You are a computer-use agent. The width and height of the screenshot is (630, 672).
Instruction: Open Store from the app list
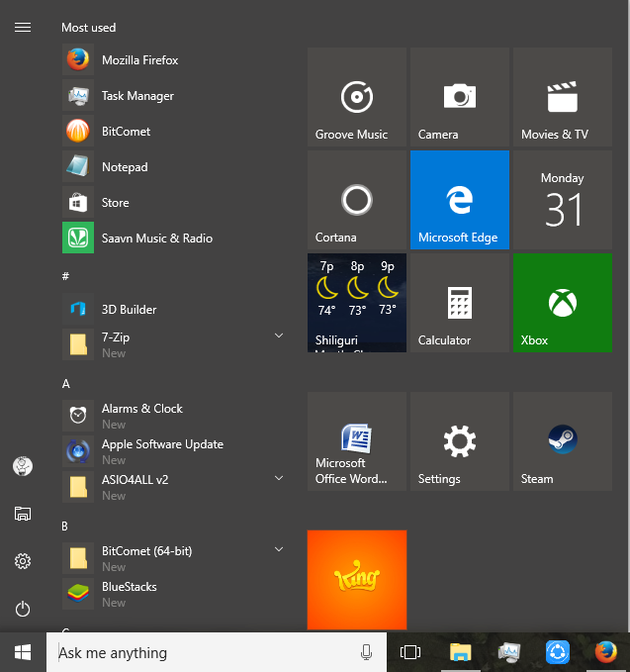(x=173, y=202)
